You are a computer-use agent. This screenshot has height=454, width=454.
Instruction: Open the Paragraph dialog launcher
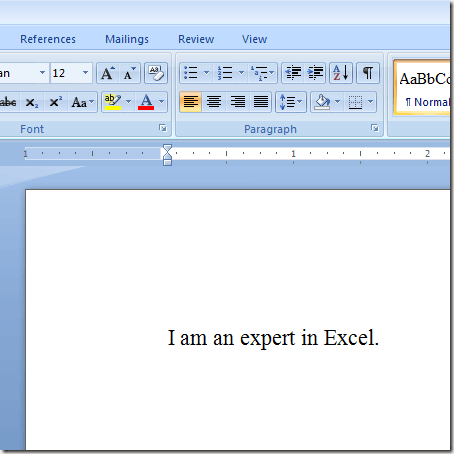(375, 128)
